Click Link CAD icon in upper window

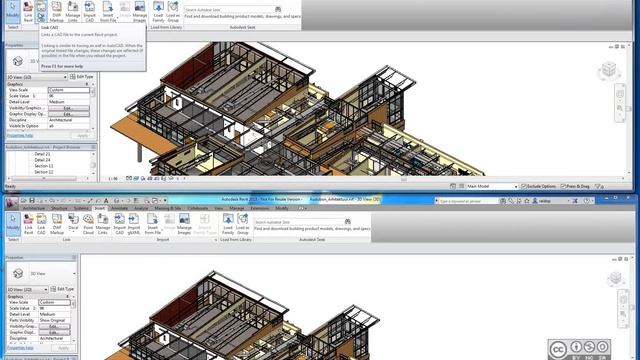(41, 11)
